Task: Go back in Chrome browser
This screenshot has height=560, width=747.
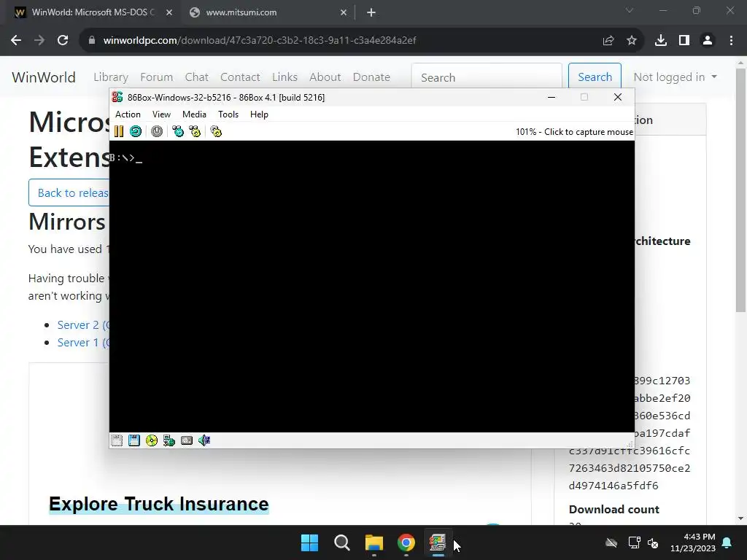Action: 16,41
